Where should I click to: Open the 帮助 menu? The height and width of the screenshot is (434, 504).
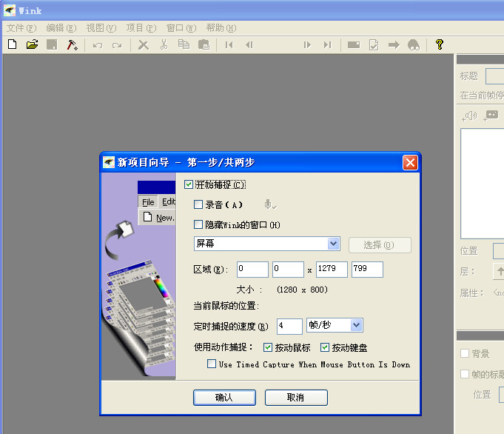[x=221, y=28]
